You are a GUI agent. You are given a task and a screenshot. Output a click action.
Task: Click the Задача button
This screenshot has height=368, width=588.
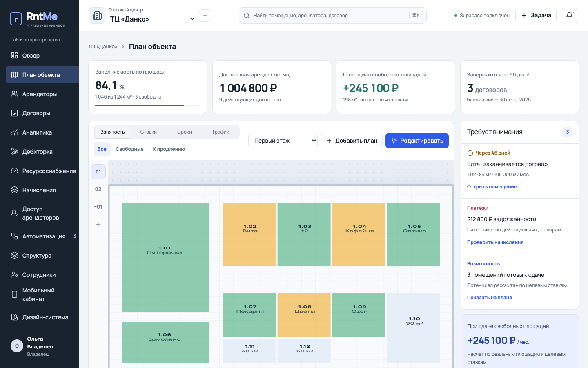[536, 16]
